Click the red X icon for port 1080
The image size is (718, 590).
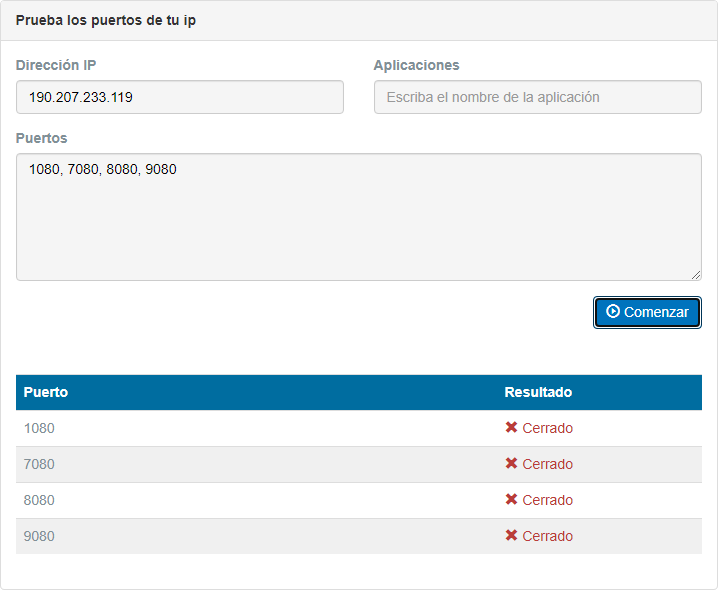click(511, 427)
